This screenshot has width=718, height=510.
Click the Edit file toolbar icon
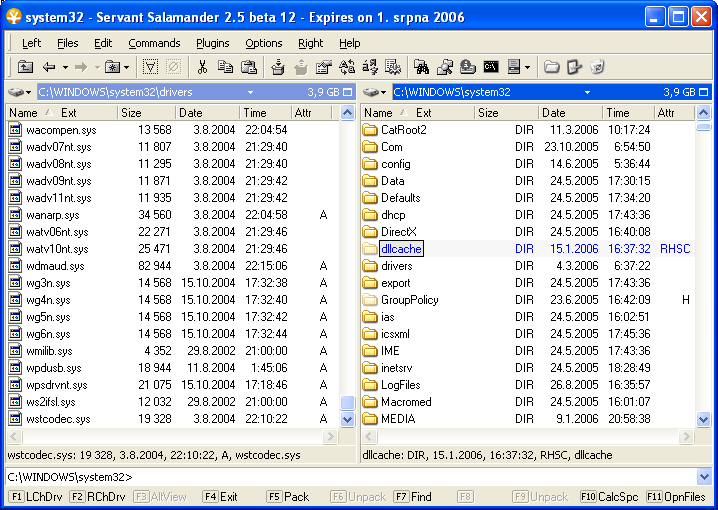[x=574, y=67]
